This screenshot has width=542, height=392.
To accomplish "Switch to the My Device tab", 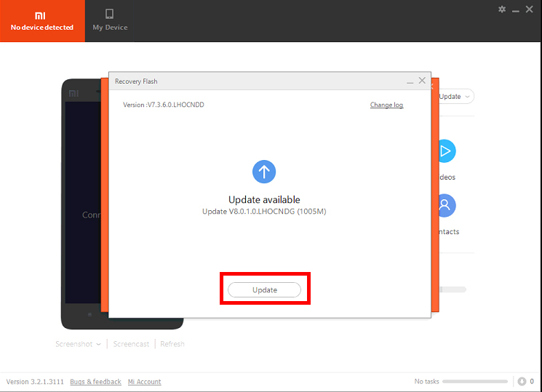I will pos(110,21).
